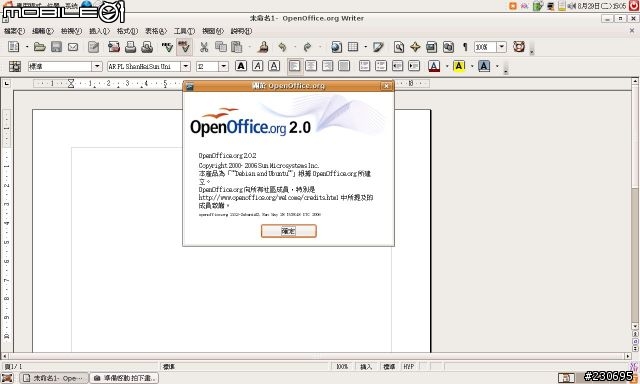Open Find & Replace magnifier icon

point(399,47)
